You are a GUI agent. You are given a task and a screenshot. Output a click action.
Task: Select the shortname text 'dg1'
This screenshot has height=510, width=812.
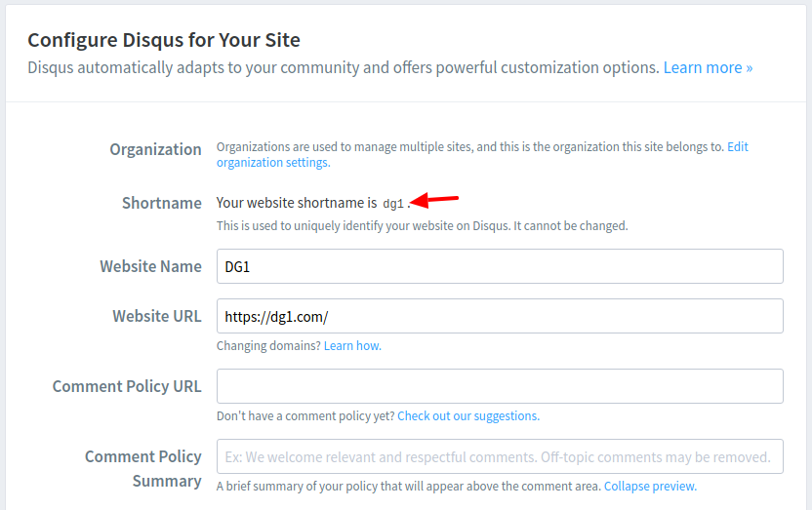pos(393,203)
